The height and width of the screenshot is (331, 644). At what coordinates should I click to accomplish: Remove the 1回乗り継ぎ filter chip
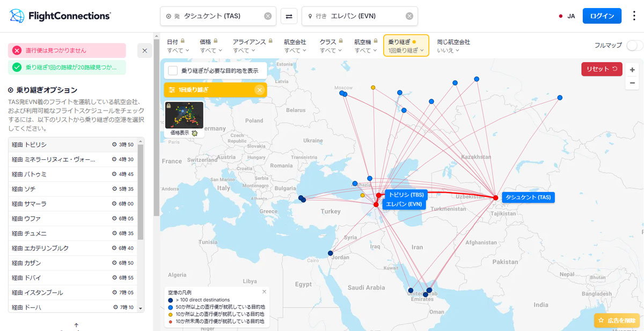pyautogui.click(x=260, y=90)
